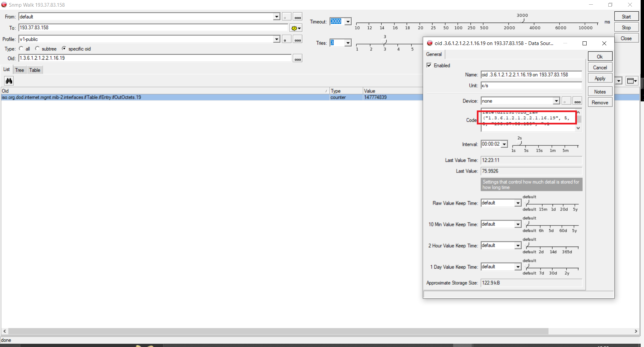This screenshot has height=347, width=644.
Task: Select the General tab in the dialog
Action: [x=434, y=54]
